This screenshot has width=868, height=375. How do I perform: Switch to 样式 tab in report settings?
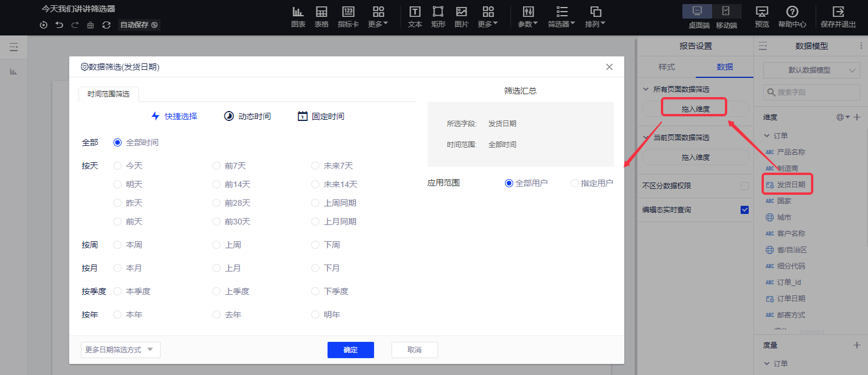pos(666,67)
